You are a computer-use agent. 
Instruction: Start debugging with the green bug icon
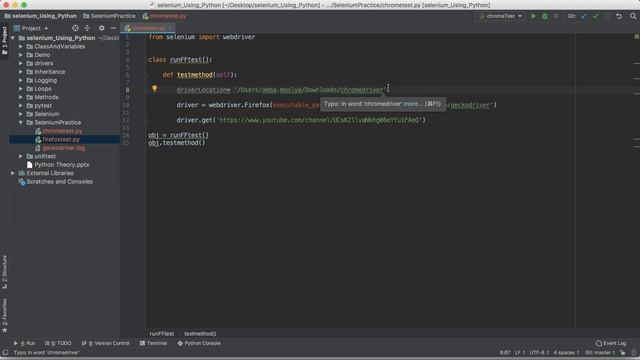pyautogui.click(x=544, y=16)
